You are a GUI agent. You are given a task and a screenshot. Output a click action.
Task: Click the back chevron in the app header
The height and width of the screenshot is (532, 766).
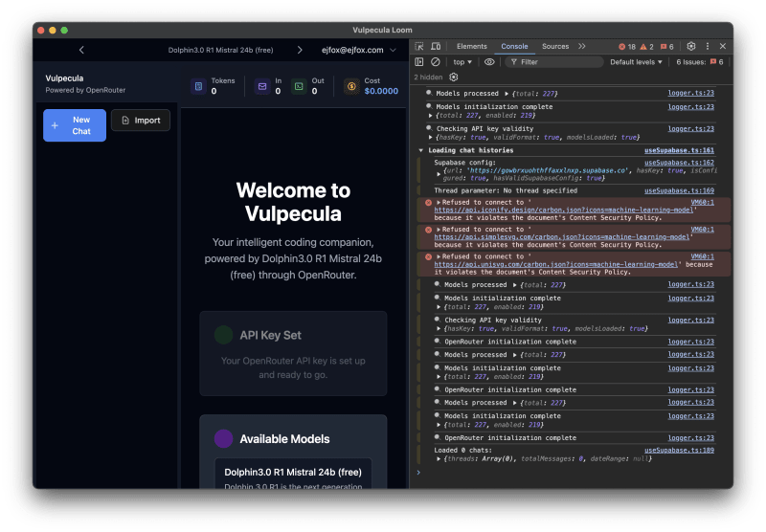point(81,50)
